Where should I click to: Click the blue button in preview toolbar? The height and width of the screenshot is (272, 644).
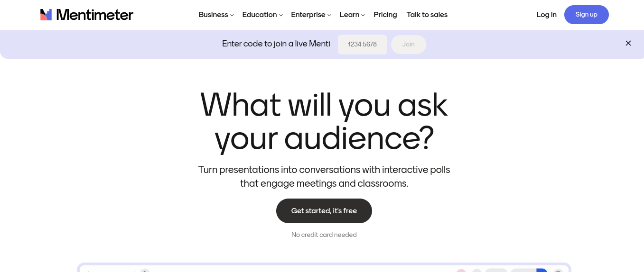click(542, 270)
